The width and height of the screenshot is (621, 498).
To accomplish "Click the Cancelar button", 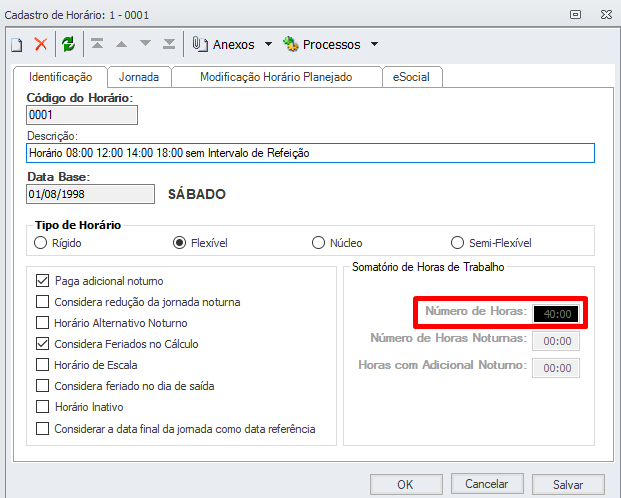I will [487, 484].
